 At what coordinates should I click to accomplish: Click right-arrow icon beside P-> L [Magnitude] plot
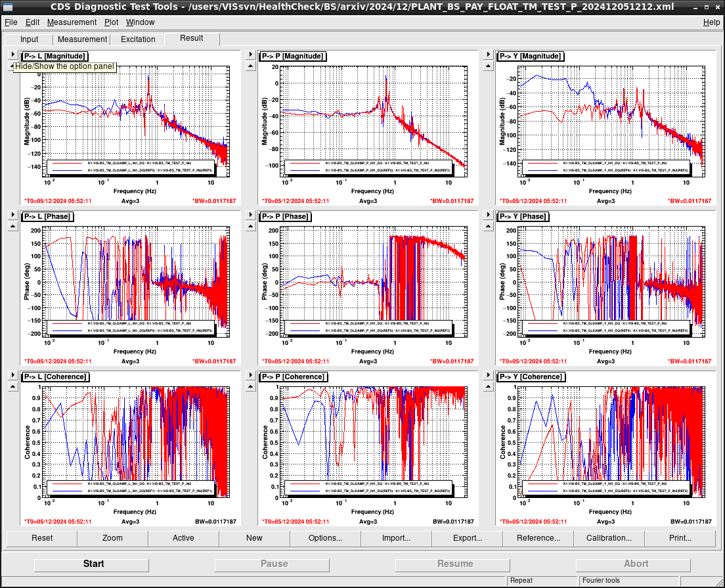tap(13, 54)
